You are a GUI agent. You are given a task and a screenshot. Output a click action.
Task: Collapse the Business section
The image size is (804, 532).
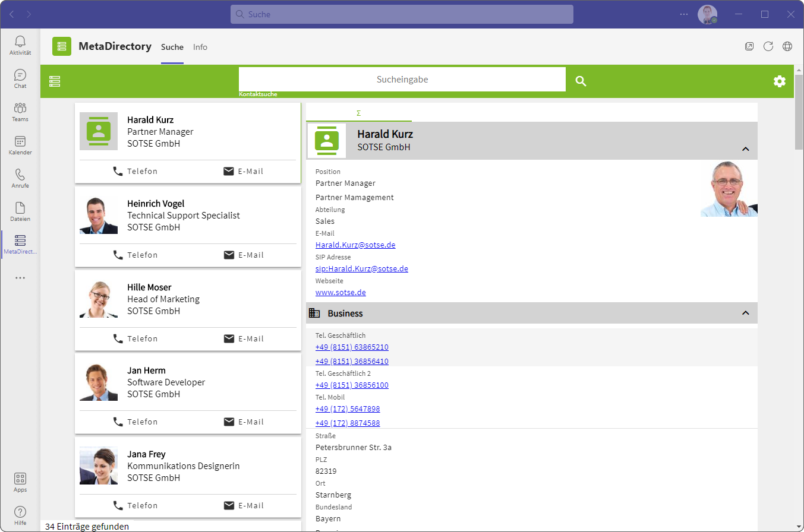tap(746, 313)
